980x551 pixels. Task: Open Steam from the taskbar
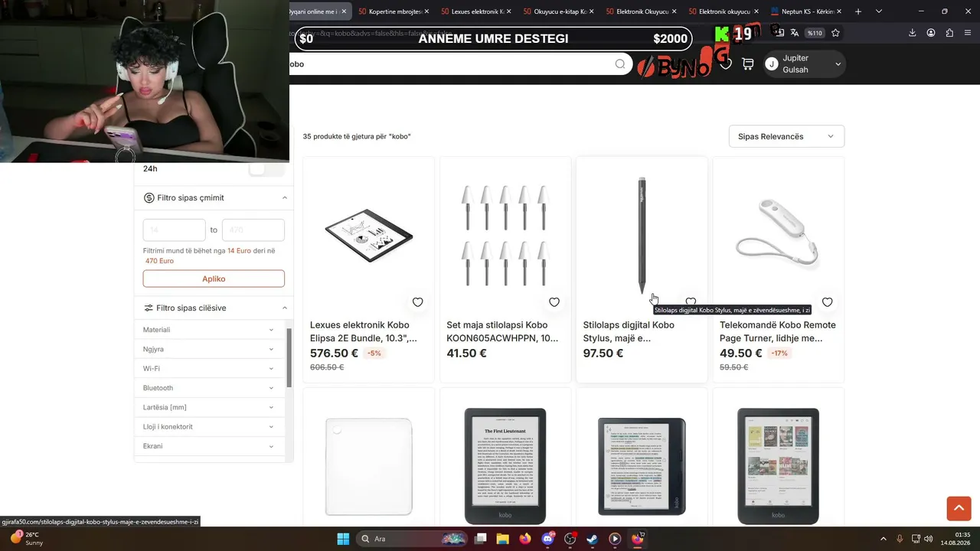coord(592,539)
